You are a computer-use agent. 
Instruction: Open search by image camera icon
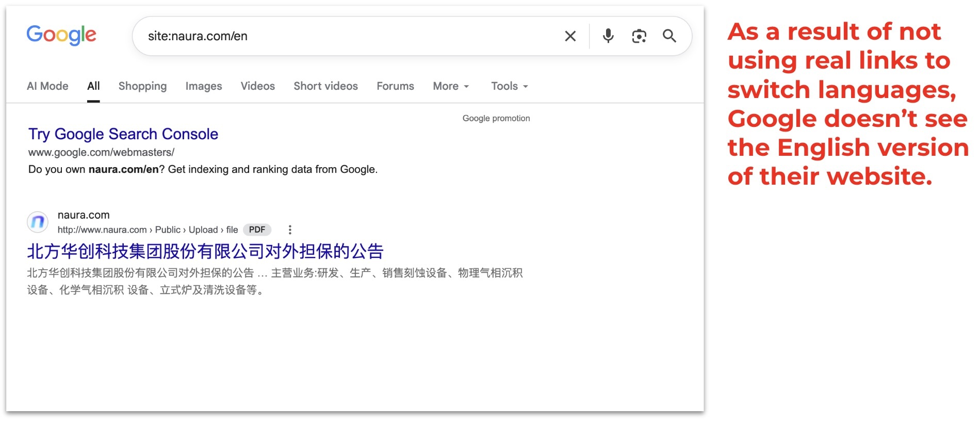pyautogui.click(x=639, y=36)
